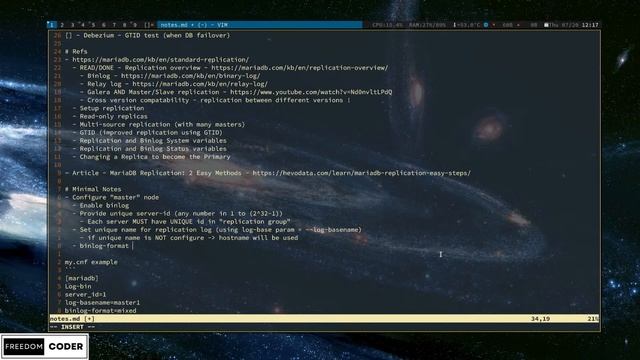Screen dimensions: 640x360
Task: Open the mariadb.com standard-replication URL
Action: [160, 60]
